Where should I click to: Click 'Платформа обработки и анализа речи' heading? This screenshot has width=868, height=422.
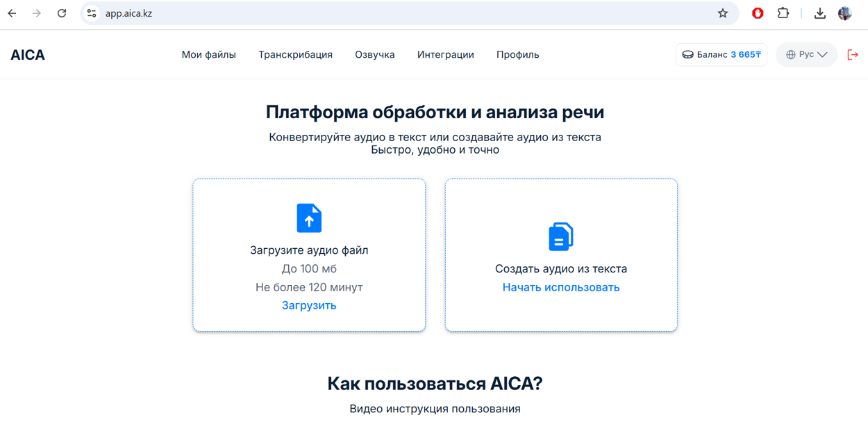[x=435, y=112]
